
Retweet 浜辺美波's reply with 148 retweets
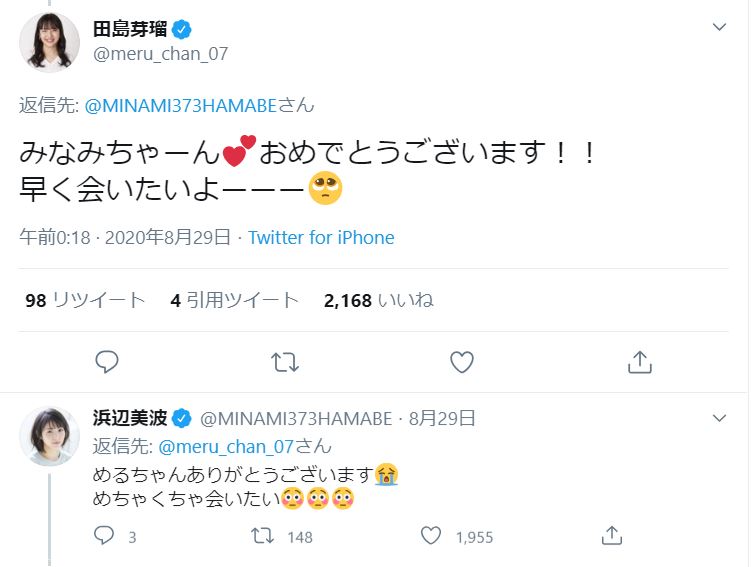pos(262,536)
